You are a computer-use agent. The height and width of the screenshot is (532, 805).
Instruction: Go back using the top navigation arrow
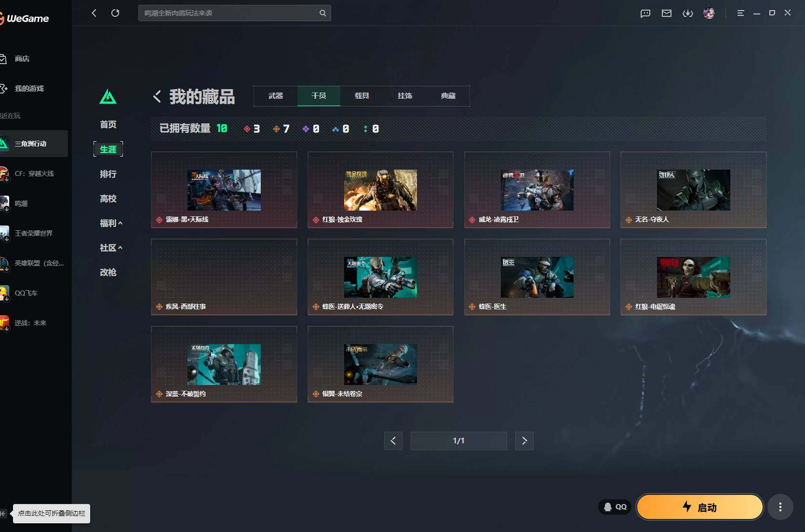point(94,13)
